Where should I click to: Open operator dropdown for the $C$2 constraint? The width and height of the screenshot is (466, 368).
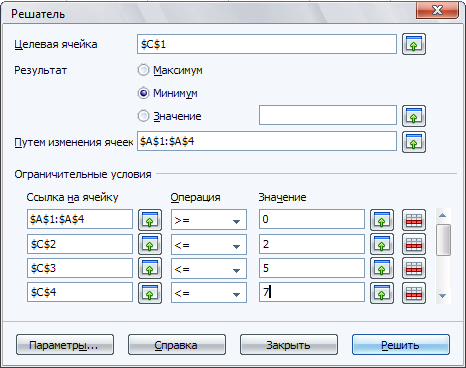209,244
